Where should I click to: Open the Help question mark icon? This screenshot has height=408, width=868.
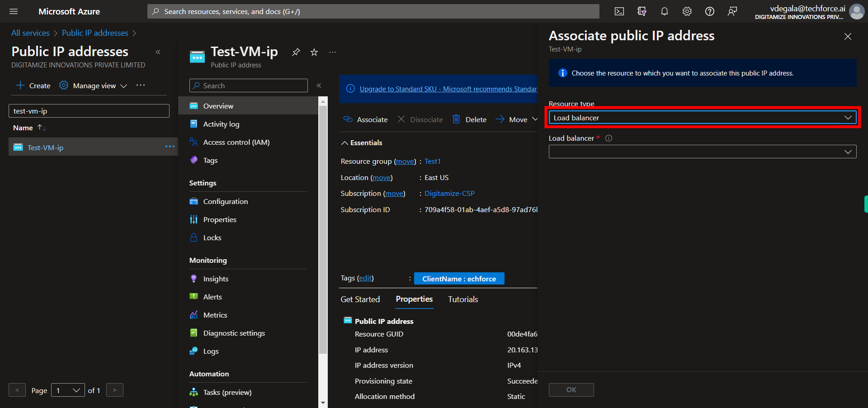710,11
